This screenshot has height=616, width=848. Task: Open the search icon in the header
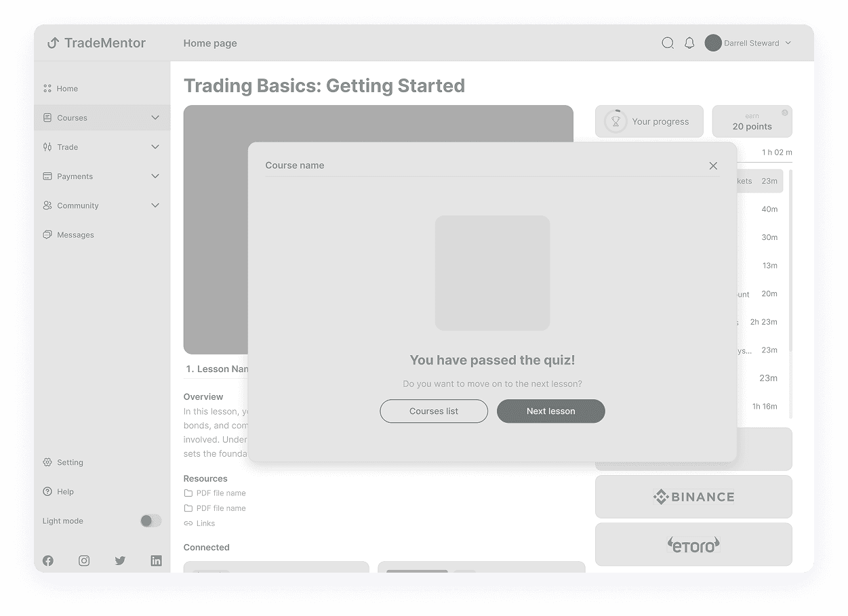[x=668, y=43]
